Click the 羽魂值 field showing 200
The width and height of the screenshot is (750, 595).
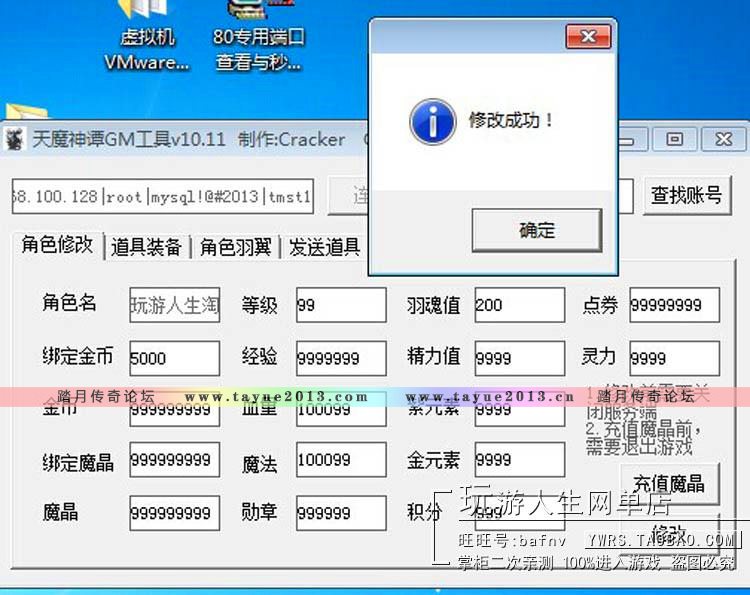point(520,305)
